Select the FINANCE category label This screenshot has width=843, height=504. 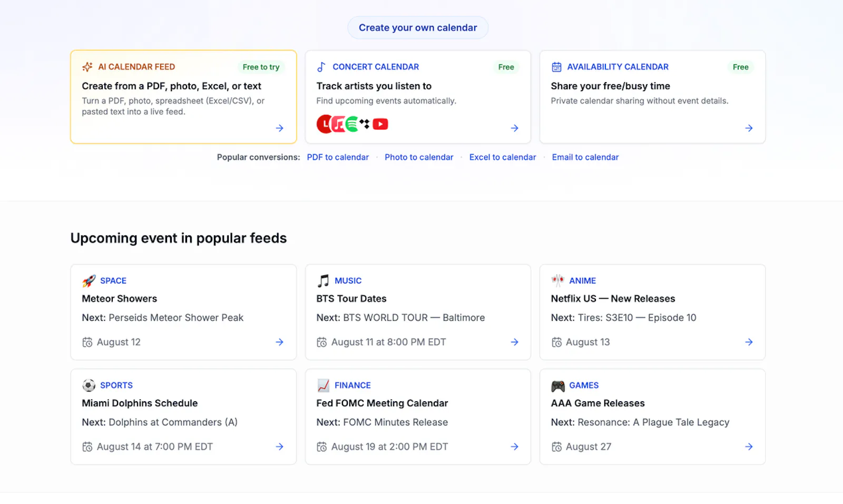(352, 386)
